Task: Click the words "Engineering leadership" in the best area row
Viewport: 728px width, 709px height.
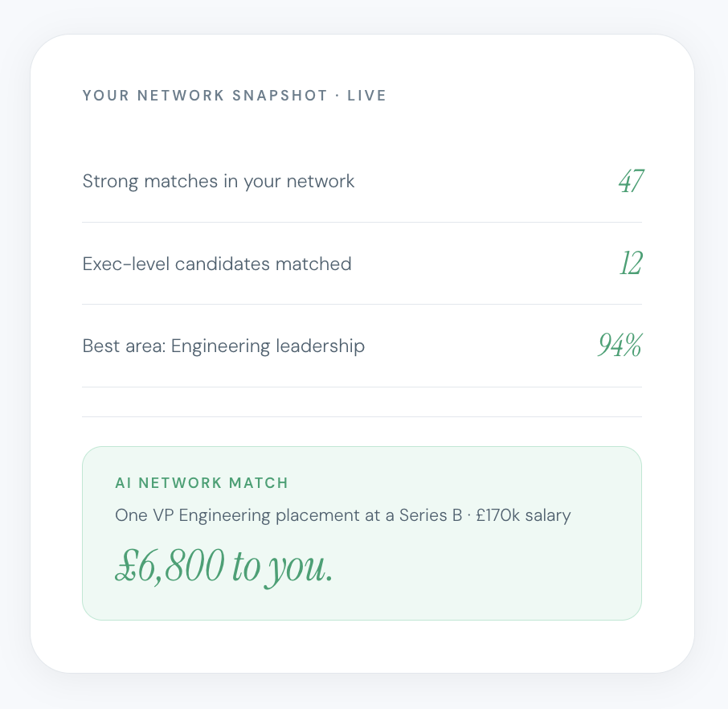Action: click(268, 346)
